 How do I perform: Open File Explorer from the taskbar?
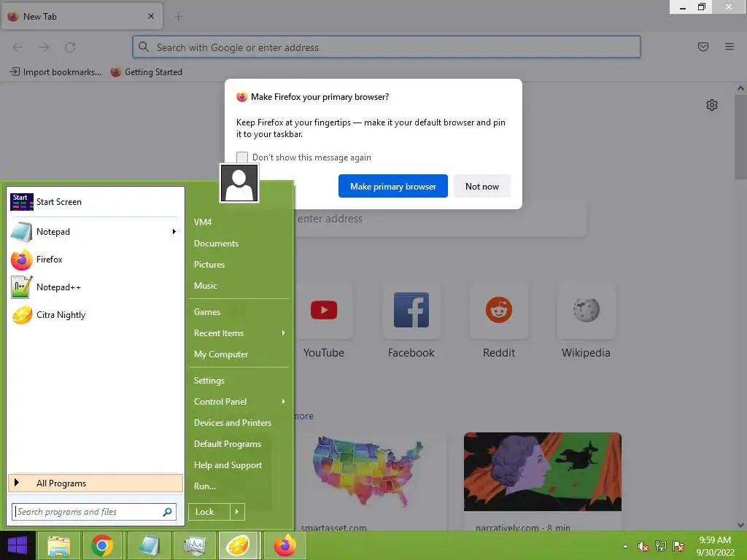[58, 545]
